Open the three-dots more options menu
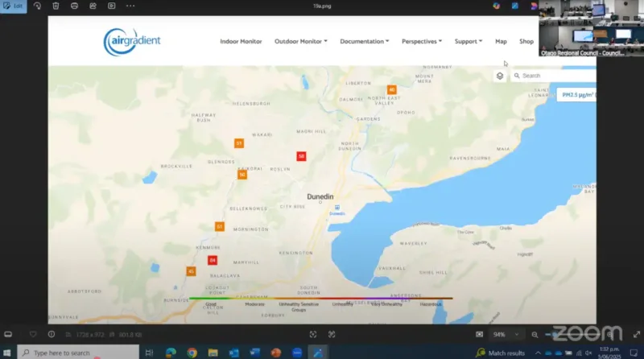Viewport: 644px width, 359px height. coord(130,6)
